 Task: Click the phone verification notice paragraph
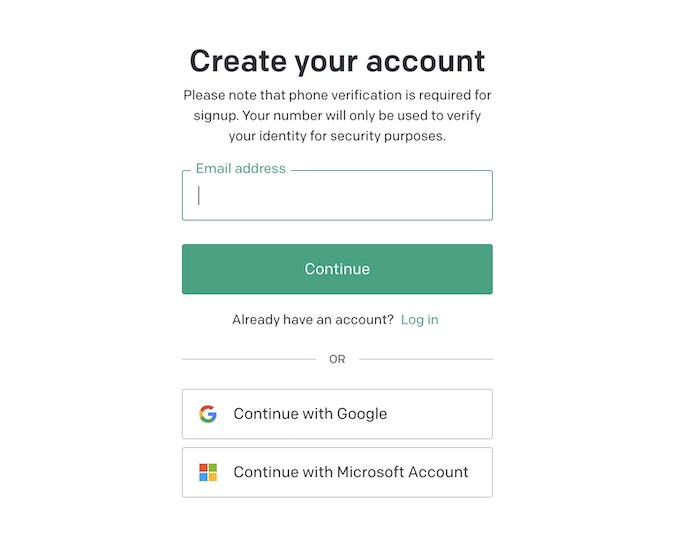337,115
